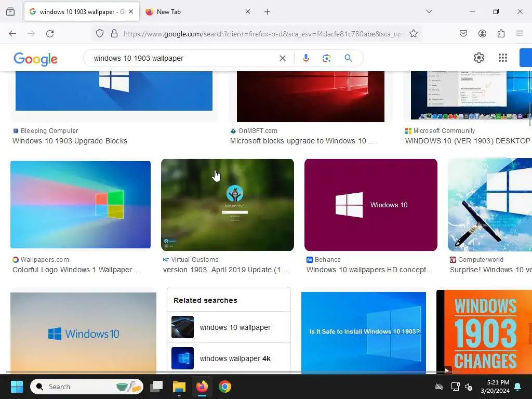This screenshot has height=399, width=532.
Task: Close the New Tab tab
Action: click(x=248, y=11)
